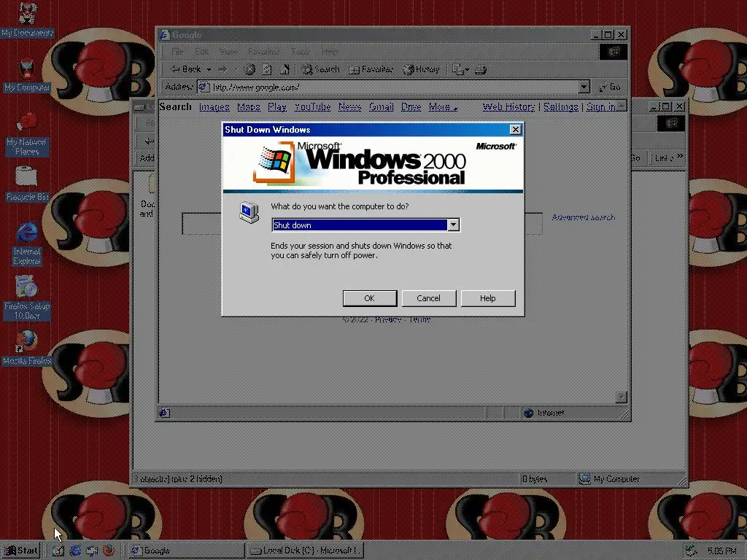Open Help menu in Internet Explorer
This screenshot has width=747, height=560.
tap(330, 52)
